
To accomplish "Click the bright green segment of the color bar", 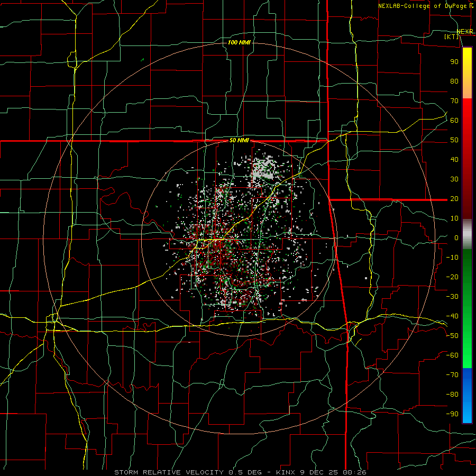I will pos(467,349).
